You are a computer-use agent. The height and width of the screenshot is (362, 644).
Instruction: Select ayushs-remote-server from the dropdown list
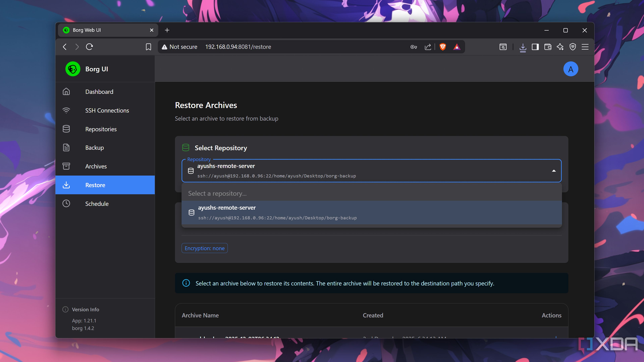[371, 213]
